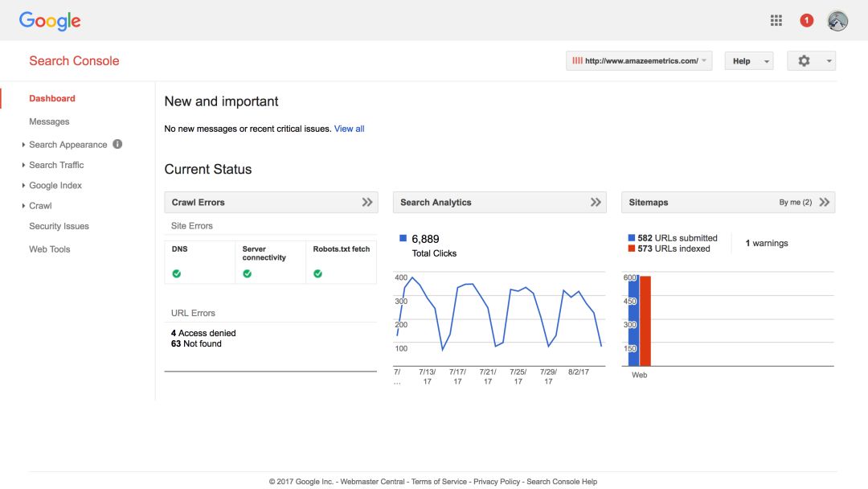Image resolution: width=868 pixels, height=489 pixels.
Task: Click the blue URLs submitted bar
Action: tap(633, 322)
